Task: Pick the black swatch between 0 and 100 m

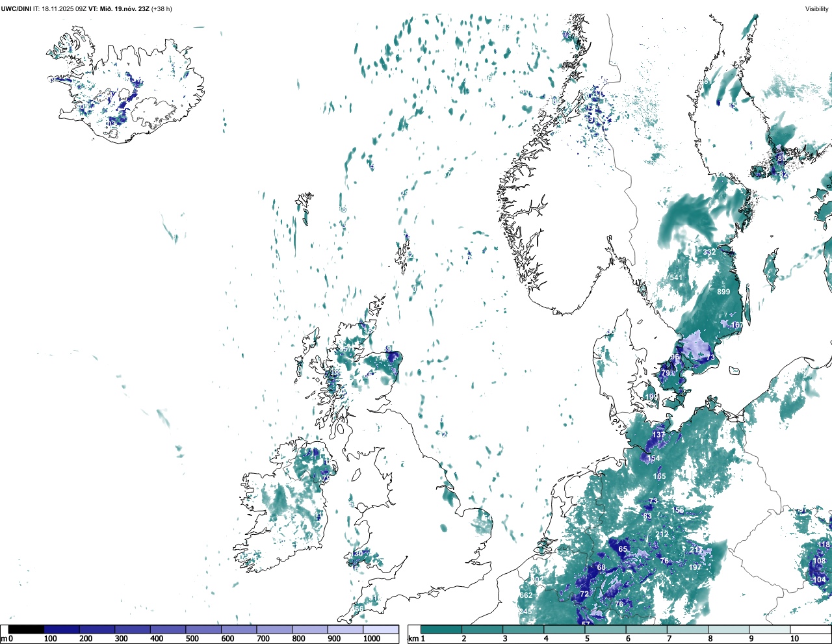Action: (x=26, y=629)
